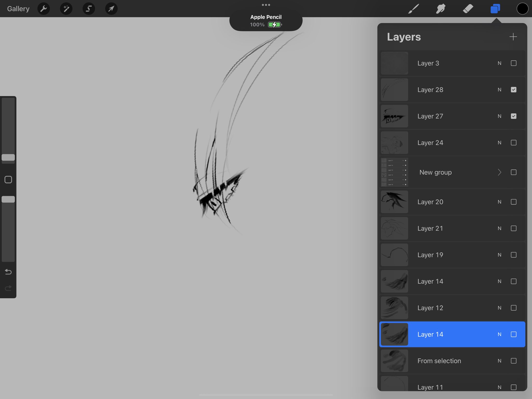The image size is (532, 399).
Task: Show Layer 3 visibility checkbox
Action: point(514,63)
